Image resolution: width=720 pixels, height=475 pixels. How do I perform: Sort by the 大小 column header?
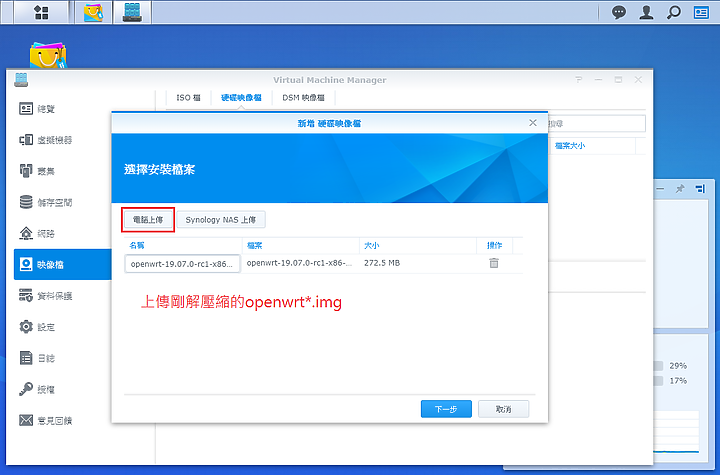point(417,246)
